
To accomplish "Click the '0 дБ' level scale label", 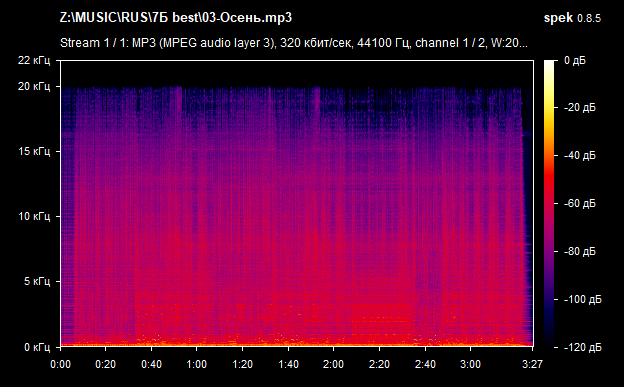I will 575,61.
